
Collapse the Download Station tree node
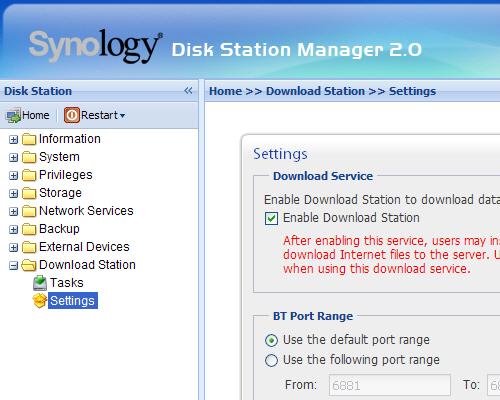pos(13,266)
